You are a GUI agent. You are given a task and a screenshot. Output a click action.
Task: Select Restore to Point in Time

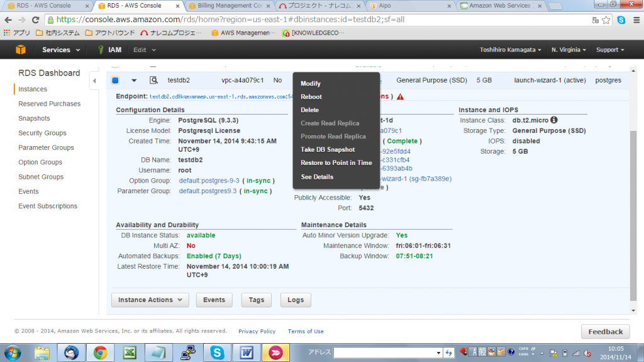click(x=336, y=162)
